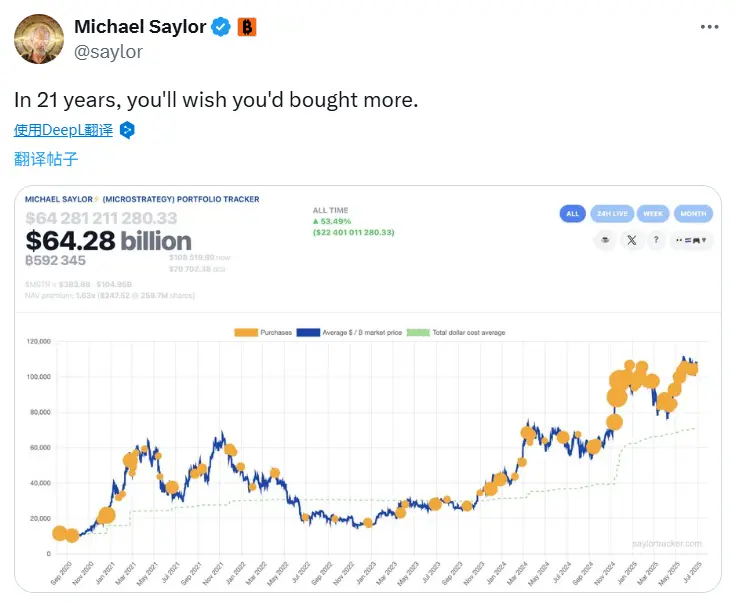
Task: Switch to the 24H LIVE tab
Action: coord(611,213)
